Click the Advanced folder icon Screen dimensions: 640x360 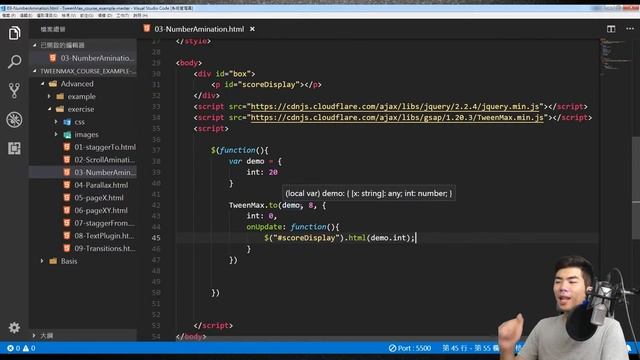click(53, 84)
